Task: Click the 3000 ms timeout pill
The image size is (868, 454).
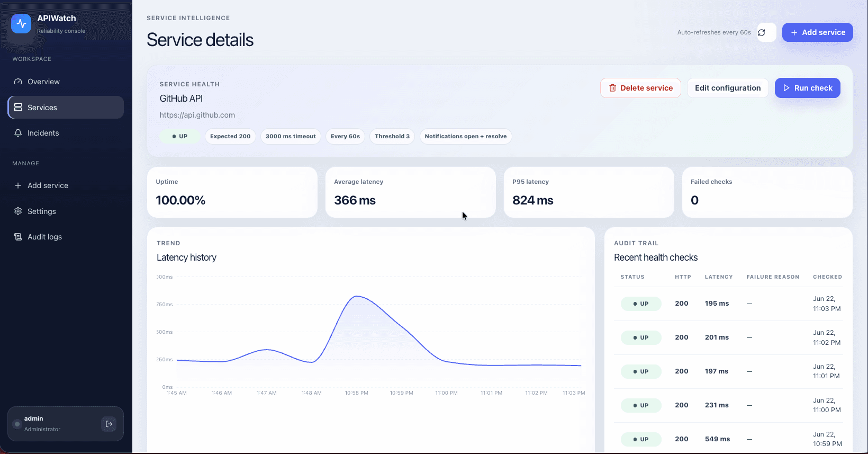Action: click(x=291, y=136)
